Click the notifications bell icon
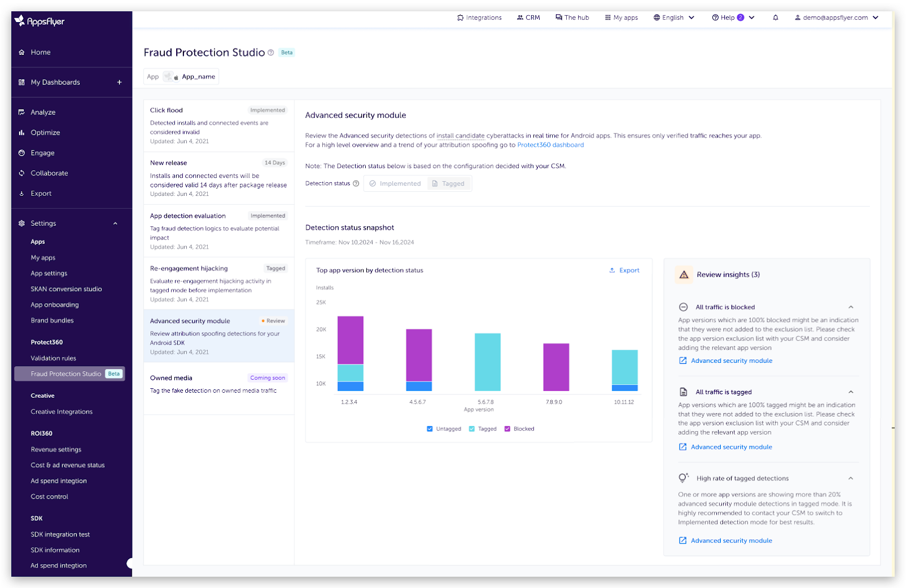Image resolution: width=906 pixels, height=588 pixels. (x=775, y=18)
